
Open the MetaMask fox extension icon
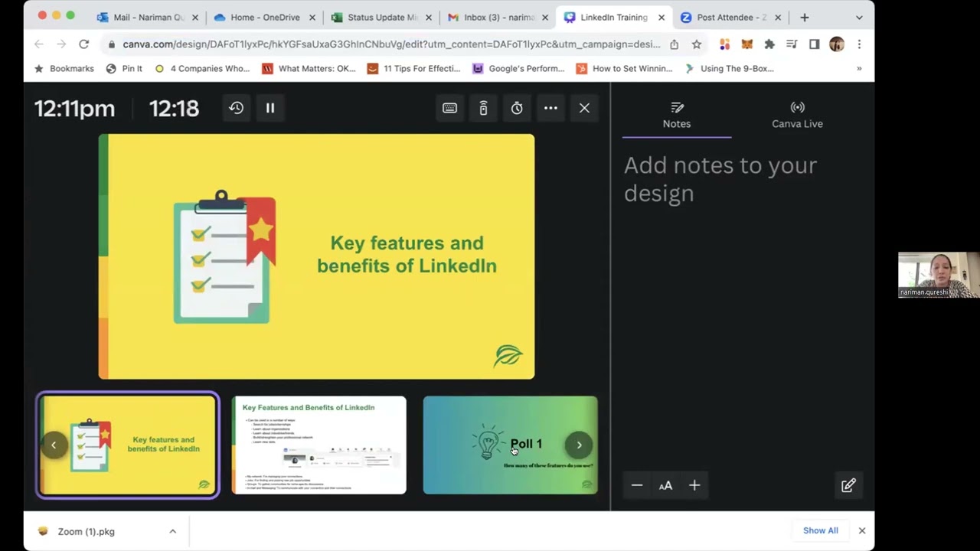(747, 44)
